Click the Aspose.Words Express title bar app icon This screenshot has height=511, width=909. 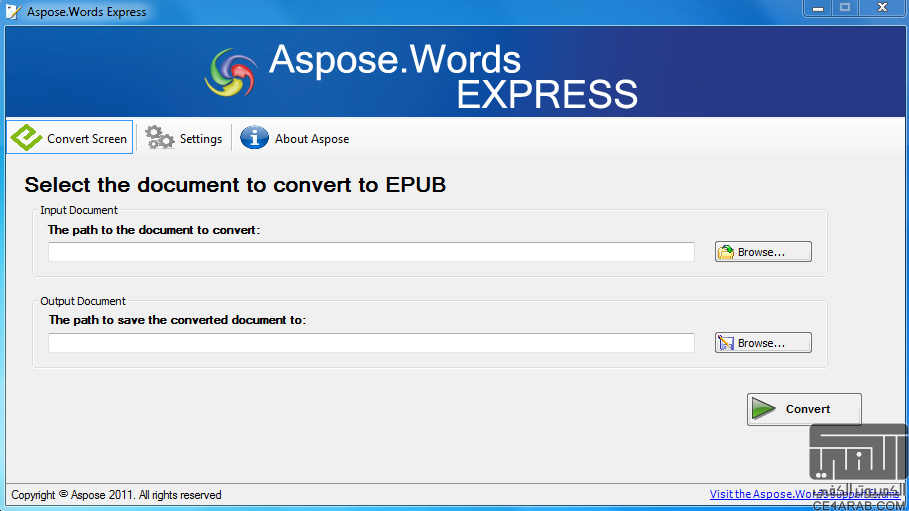(x=13, y=12)
